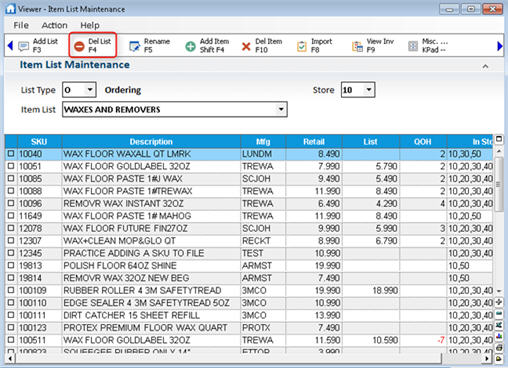Click the Del Item F10 red X icon

pyautogui.click(x=246, y=46)
